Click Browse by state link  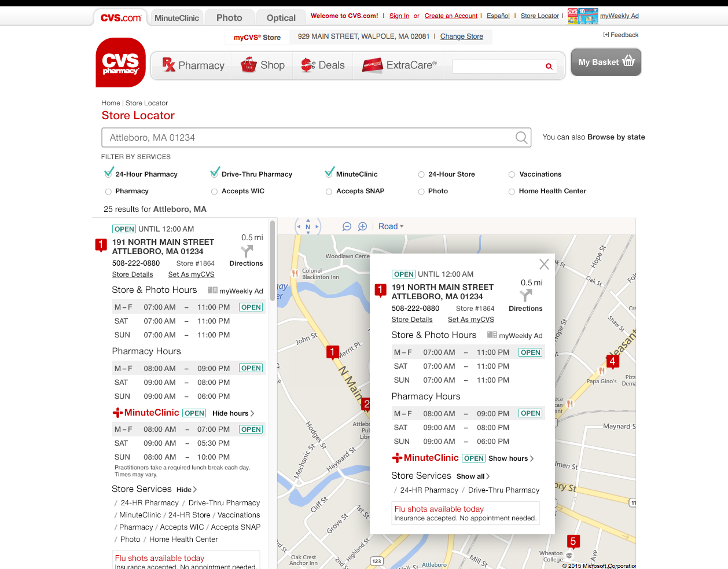point(616,137)
